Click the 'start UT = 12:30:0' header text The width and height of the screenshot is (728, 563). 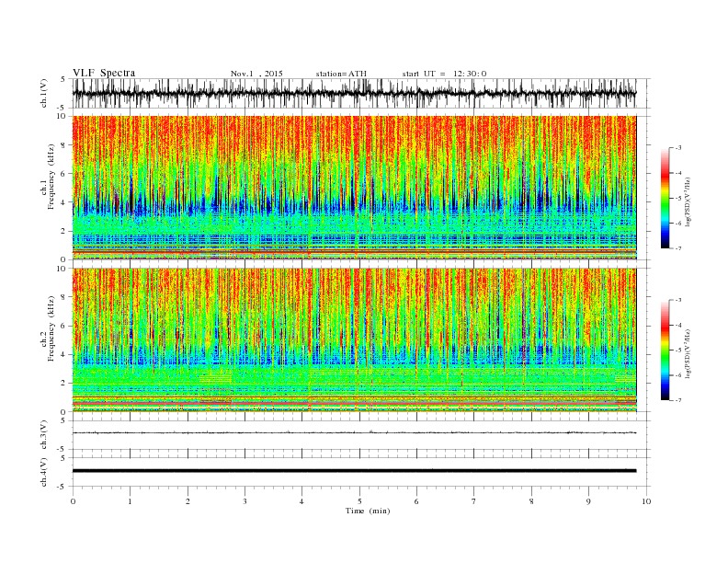[444, 74]
